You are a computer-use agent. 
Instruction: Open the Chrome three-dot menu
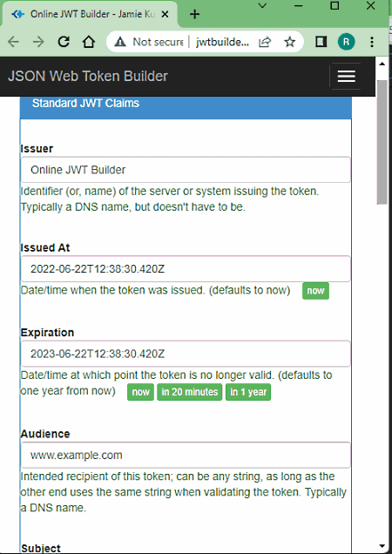[x=371, y=42]
